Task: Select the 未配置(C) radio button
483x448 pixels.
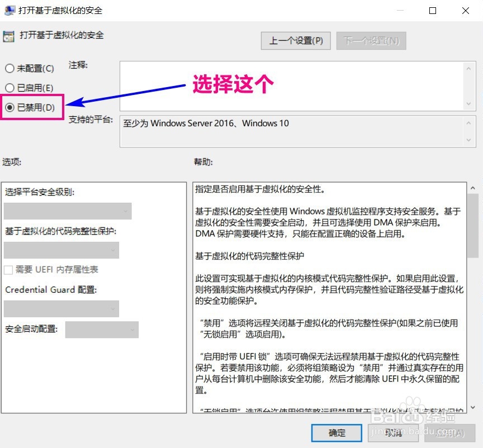Action: 10,68
